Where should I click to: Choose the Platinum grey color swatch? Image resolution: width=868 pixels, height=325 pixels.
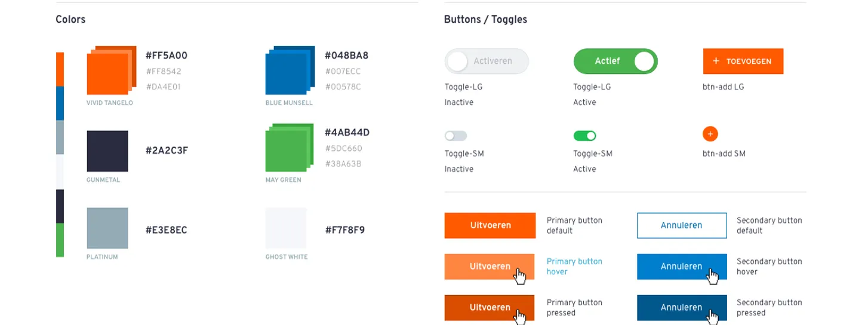[x=107, y=228]
